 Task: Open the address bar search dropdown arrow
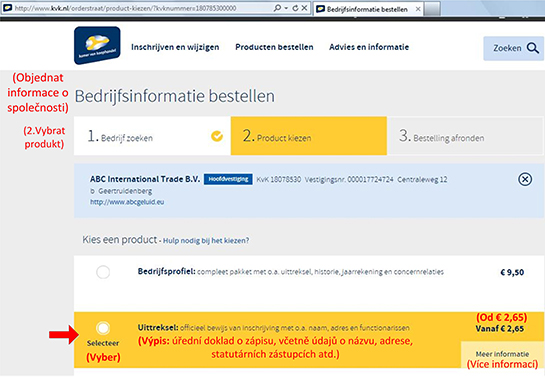click(286, 8)
